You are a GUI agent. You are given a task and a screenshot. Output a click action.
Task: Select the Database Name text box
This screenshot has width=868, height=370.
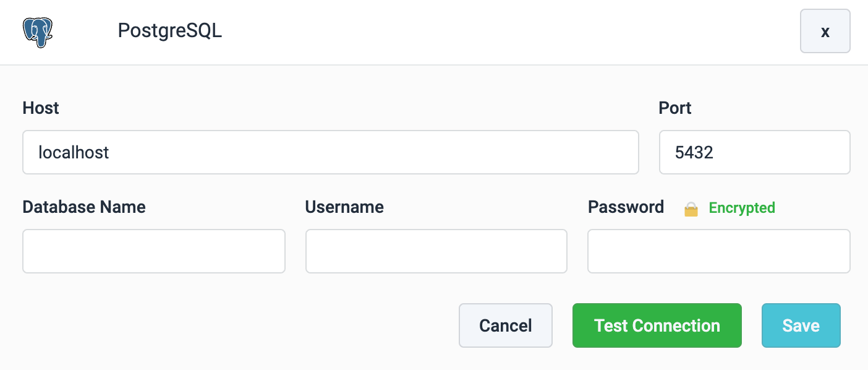[154, 251]
